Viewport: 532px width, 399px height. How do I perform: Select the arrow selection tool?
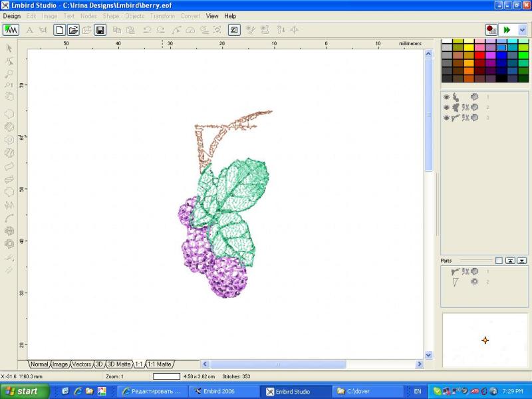coord(9,48)
